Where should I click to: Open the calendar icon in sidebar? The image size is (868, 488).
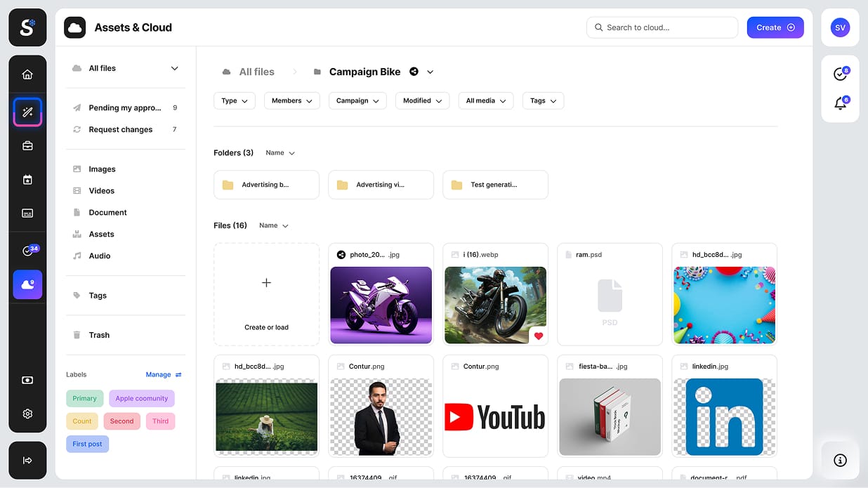tap(27, 180)
